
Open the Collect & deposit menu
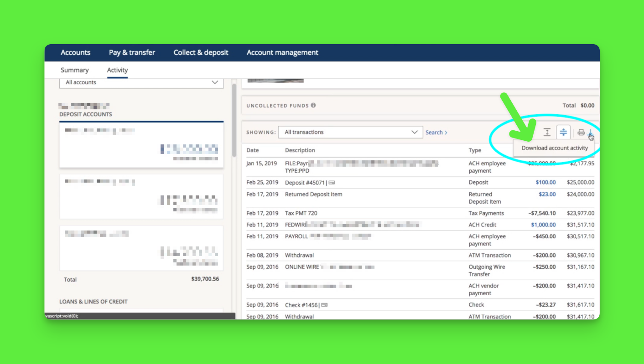201,52
